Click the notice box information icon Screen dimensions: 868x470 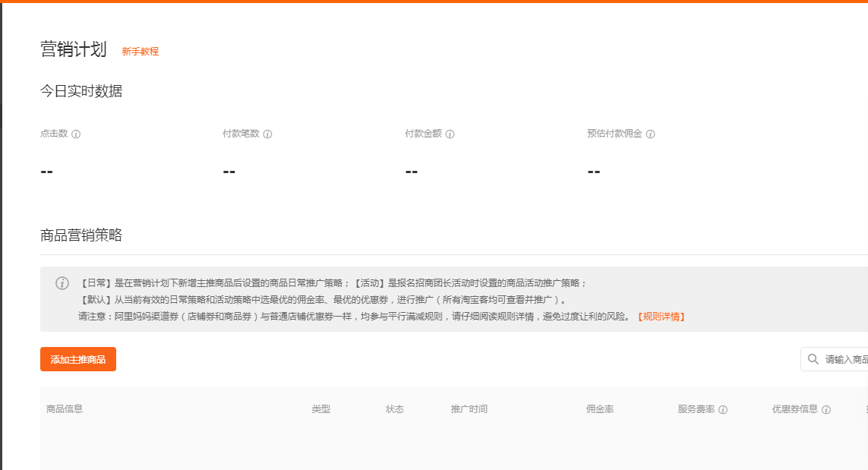coord(62,283)
